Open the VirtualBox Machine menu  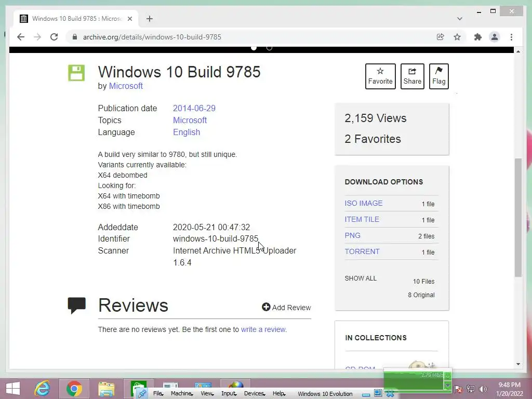(182, 394)
